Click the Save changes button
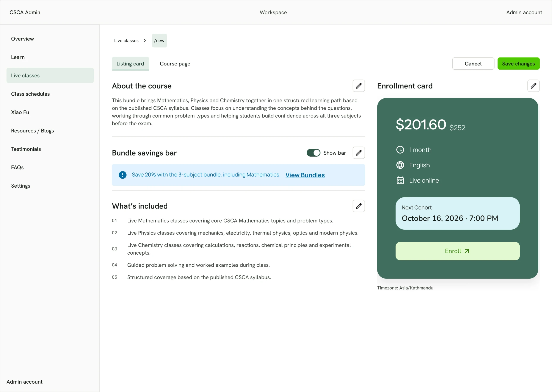The height and width of the screenshot is (392, 552). click(x=518, y=64)
